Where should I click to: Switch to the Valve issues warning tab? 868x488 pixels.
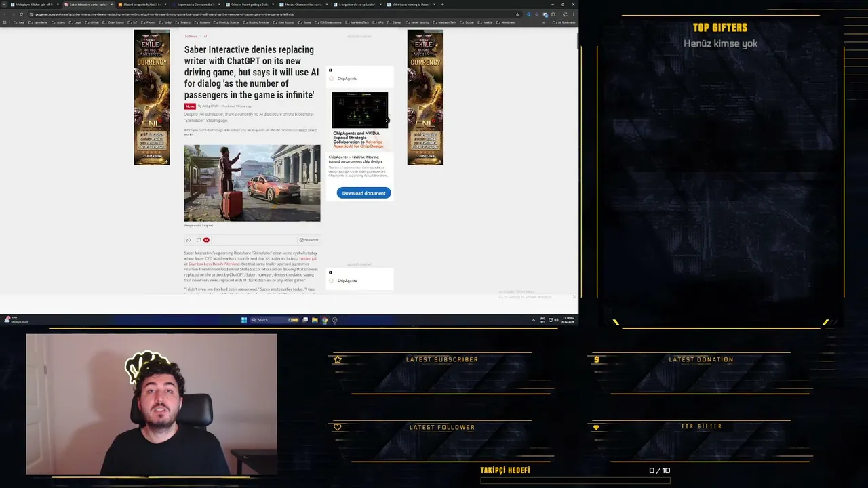click(412, 5)
